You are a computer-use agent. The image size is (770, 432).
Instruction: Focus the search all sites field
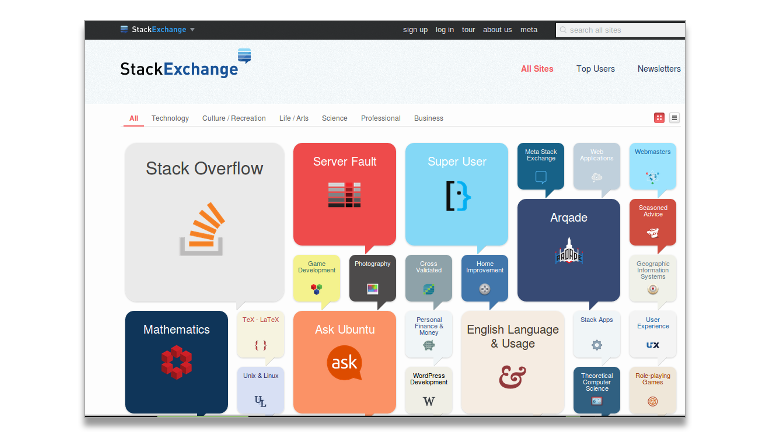(620, 30)
